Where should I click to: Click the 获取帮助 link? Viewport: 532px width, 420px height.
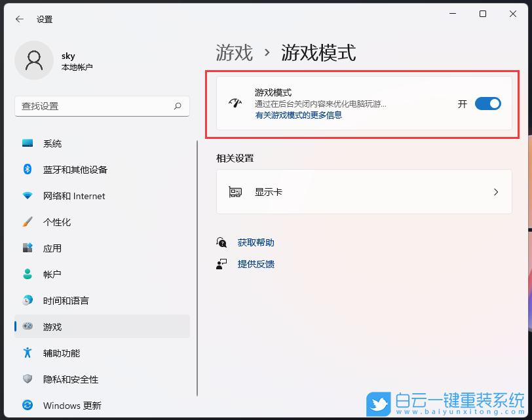(256, 242)
